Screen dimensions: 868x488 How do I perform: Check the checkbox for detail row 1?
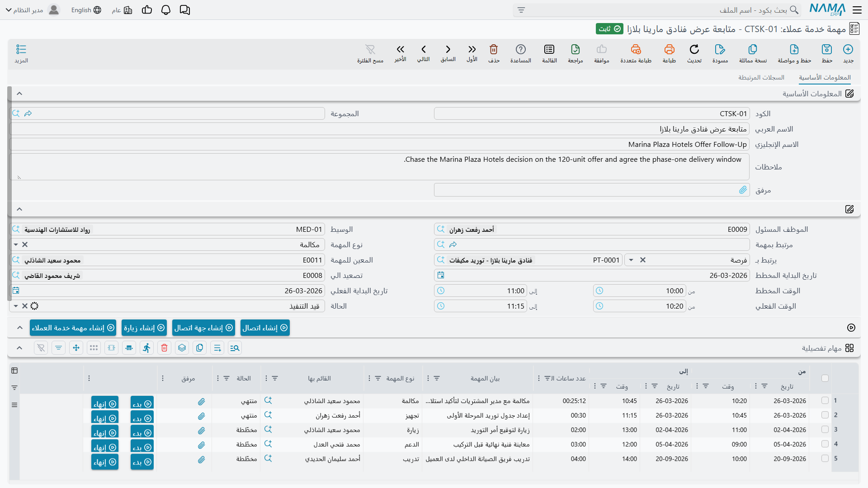(x=825, y=400)
